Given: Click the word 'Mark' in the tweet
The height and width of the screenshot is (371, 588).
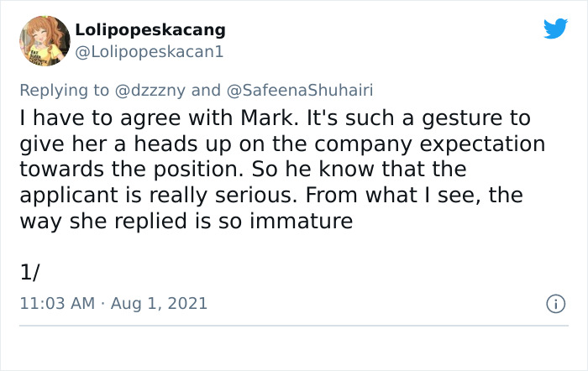Looking at the screenshot, I should [x=267, y=118].
